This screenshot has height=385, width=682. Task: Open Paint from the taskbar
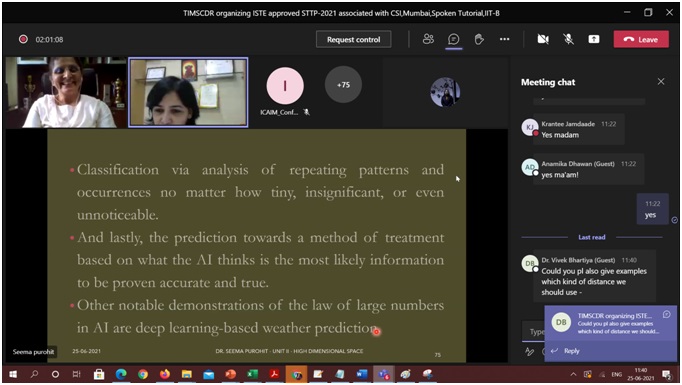(x=406, y=374)
